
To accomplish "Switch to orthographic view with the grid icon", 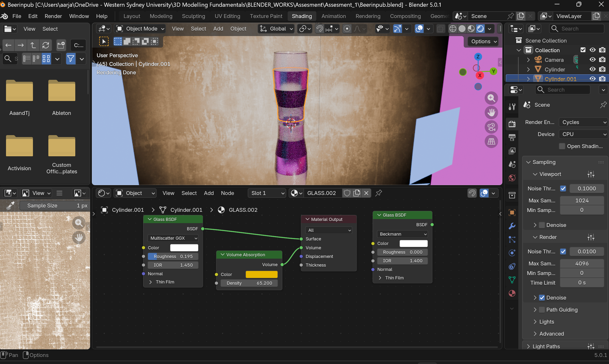I will pos(491,142).
